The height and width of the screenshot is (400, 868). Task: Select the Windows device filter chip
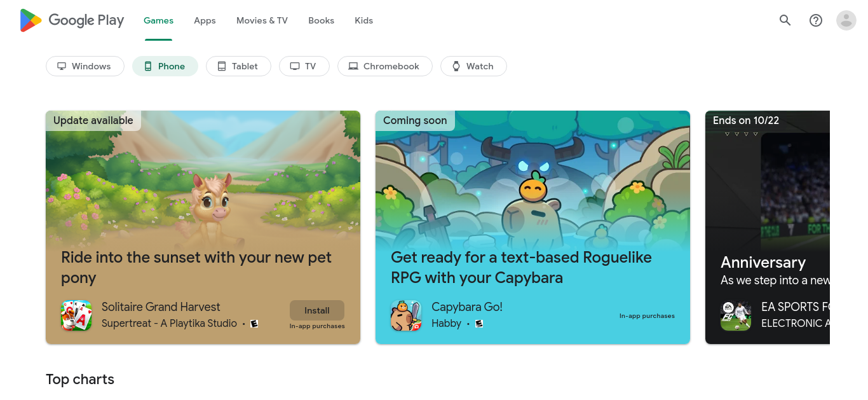click(x=85, y=66)
